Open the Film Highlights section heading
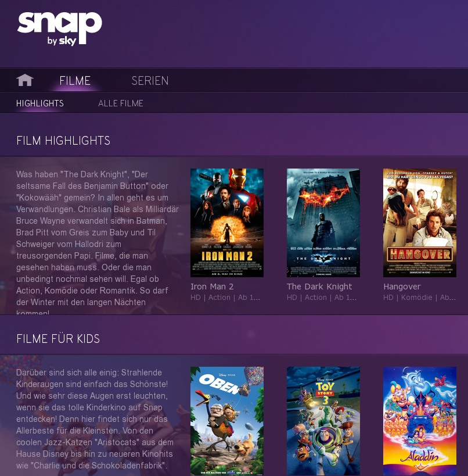This screenshot has height=476, width=468. (63, 141)
